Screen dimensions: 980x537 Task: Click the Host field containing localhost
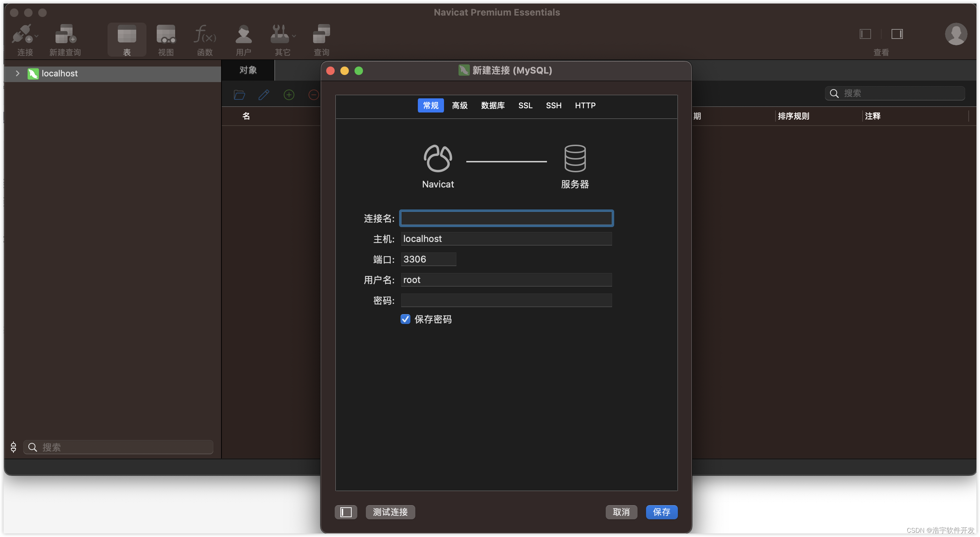coord(506,239)
